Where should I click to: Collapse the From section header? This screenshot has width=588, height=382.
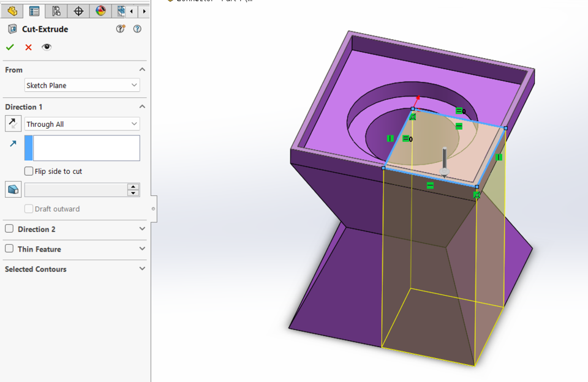[x=141, y=70]
